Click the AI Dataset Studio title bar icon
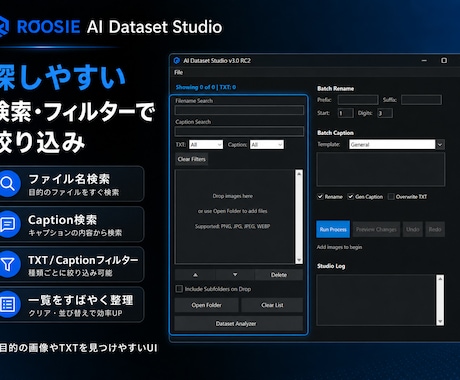This screenshot has width=460, height=380. (177, 61)
